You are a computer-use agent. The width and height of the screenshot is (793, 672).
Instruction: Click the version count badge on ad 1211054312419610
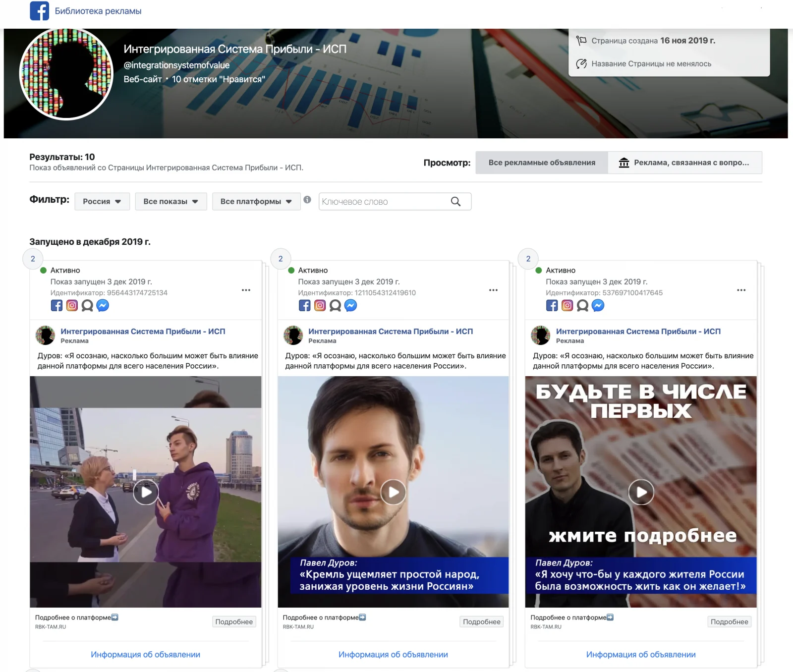coord(281,259)
